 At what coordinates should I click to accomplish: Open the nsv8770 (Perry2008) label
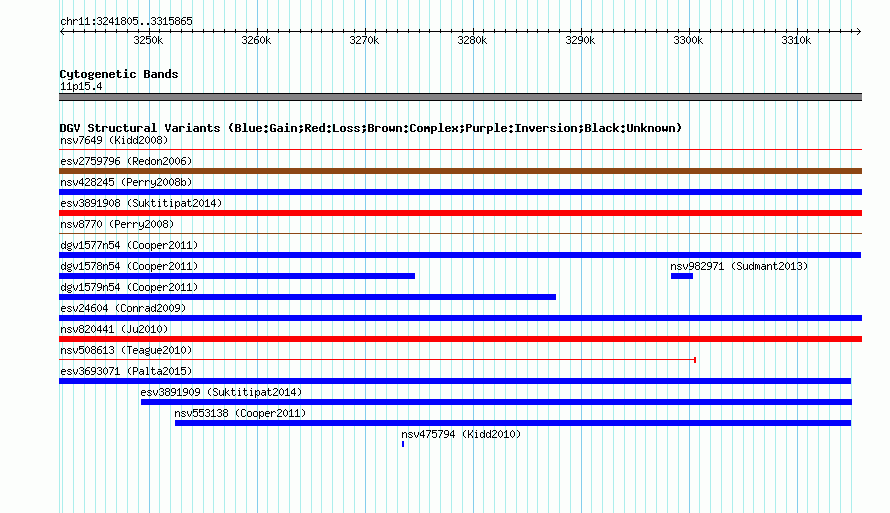coord(117,224)
